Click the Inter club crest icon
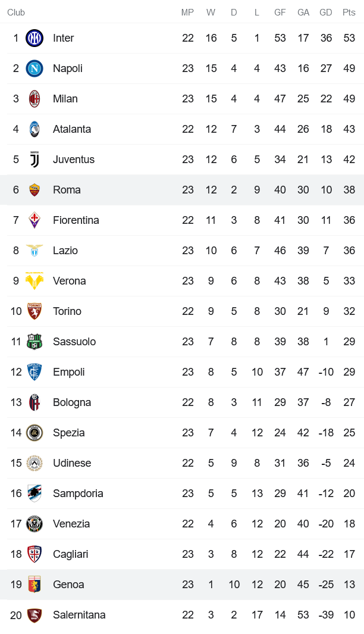364x634 pixels. (x=34, y=38)
